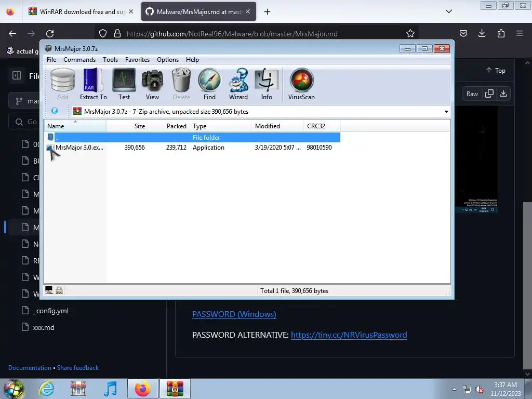Open Internet Explorer from the taskbar
Viewport: 532px width, 399px height.
(x=46, y=389)
